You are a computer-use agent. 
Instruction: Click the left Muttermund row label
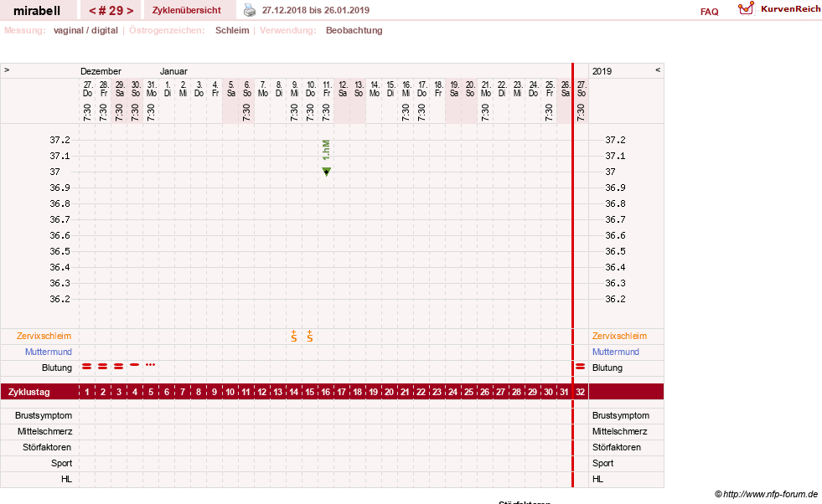(49, 352)
